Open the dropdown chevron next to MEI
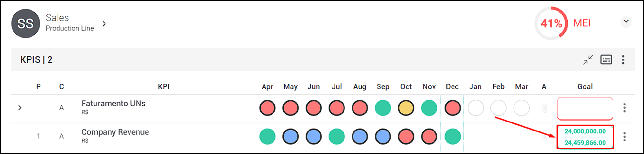This screenshot has width=644, height=154. point(626,22)
